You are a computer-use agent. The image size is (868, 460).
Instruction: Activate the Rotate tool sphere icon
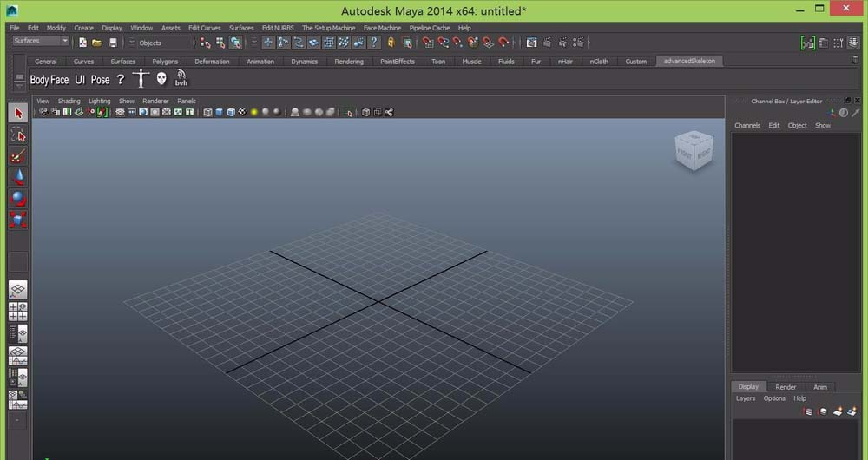pyautogui.click(x=18, y=198)
